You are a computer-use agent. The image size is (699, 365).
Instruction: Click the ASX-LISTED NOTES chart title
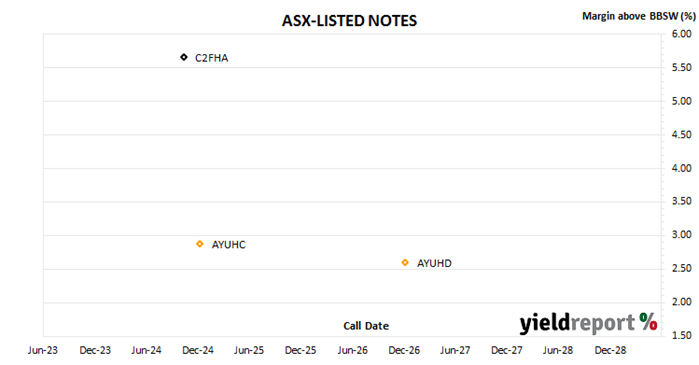click(350, 21)
